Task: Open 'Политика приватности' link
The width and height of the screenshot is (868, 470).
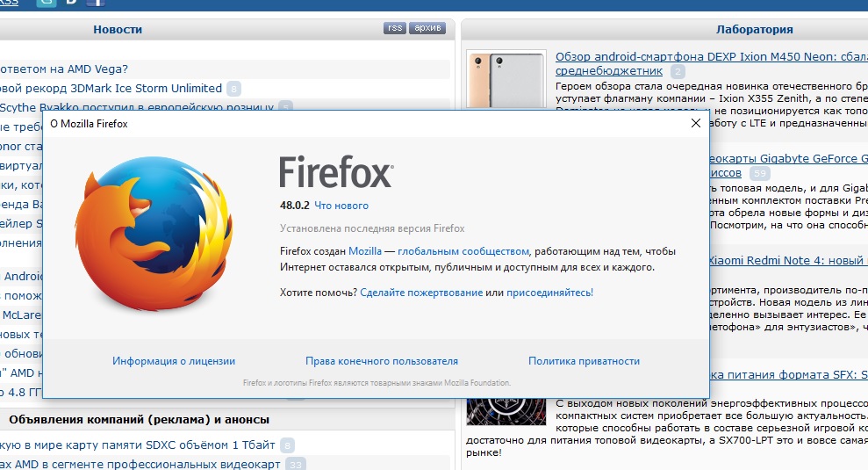Action: point(584,361)
